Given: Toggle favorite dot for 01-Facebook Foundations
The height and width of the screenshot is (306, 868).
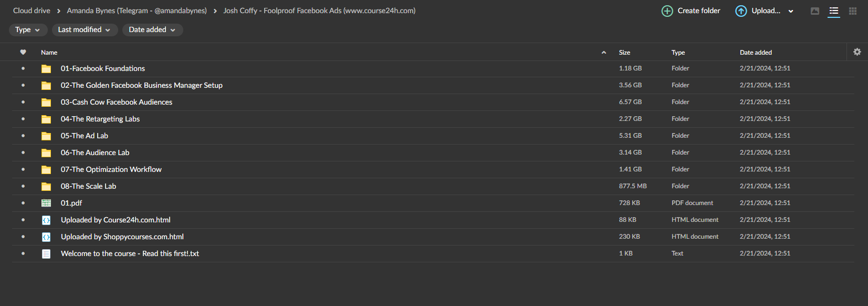Looking at the screenshot, I should [23, 68].
